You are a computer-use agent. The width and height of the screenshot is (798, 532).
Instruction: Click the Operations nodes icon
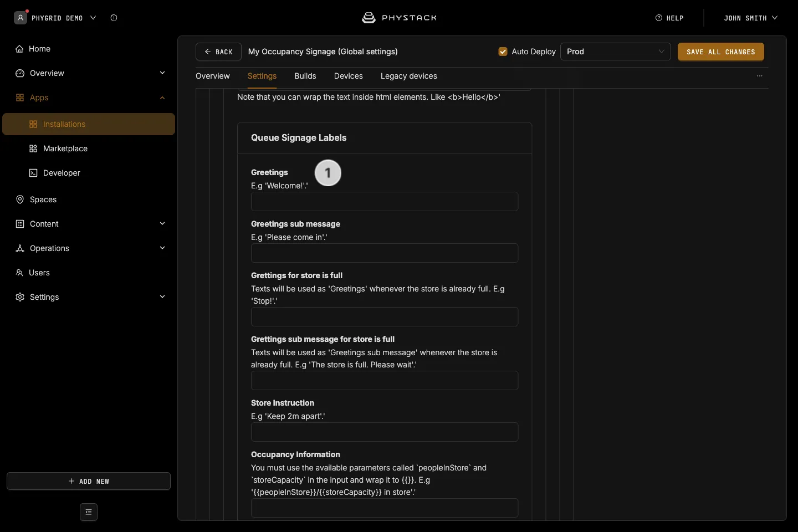pos(20,248)
